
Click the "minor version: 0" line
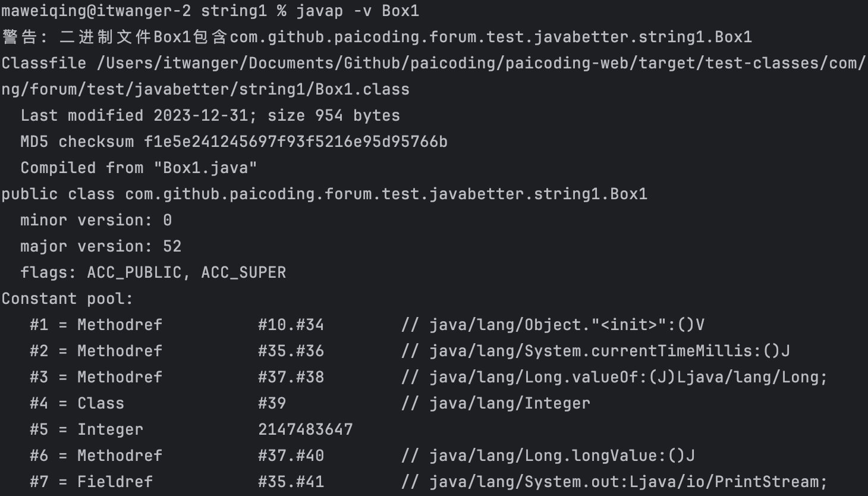coord(96,220)
